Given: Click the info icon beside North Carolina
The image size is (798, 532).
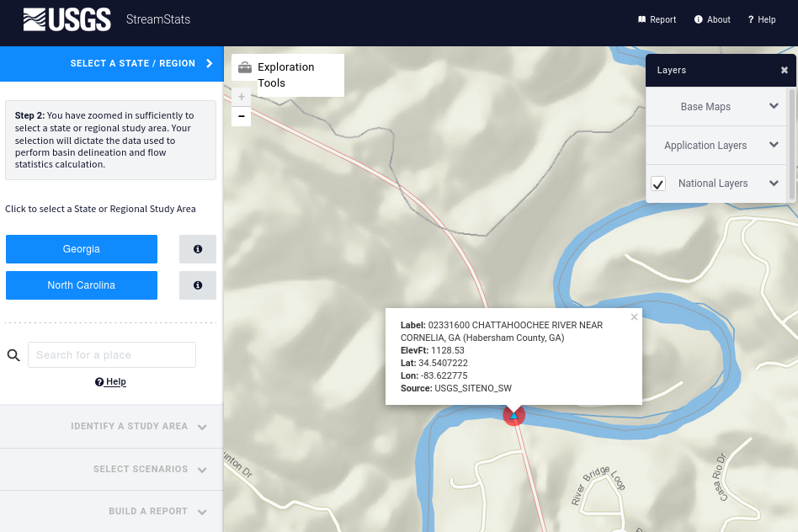Looking at the screenshot, I should point(198,285).
